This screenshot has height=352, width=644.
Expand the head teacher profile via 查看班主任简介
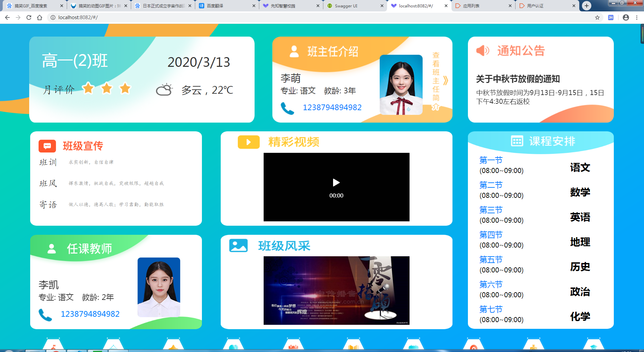(x=436, y=81)
